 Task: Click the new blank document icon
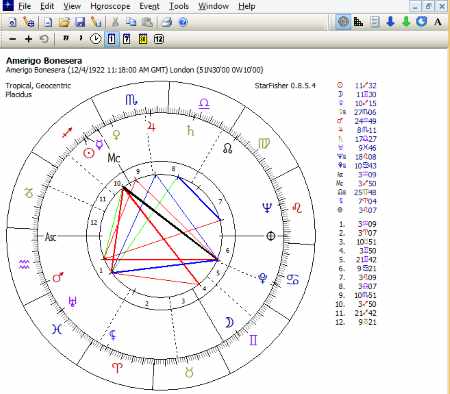pyautogui.click(x=48, y=22)
